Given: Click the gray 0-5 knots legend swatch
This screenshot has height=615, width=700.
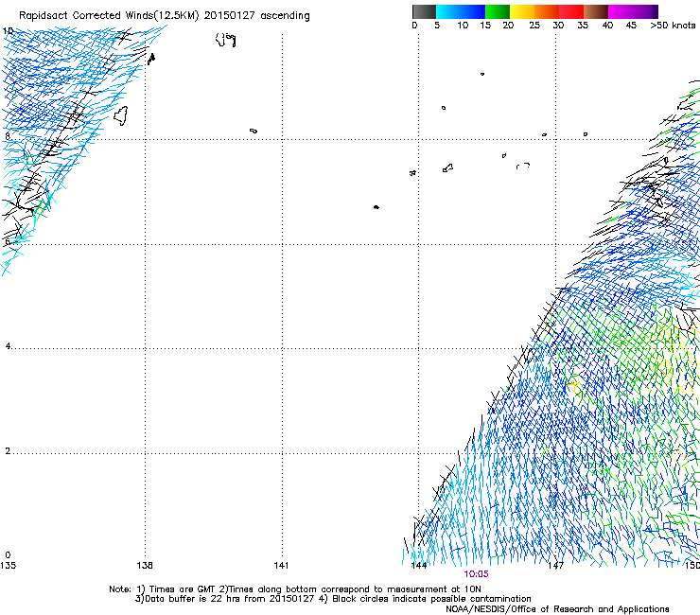Looking at the screenshot, I should 424,11.
